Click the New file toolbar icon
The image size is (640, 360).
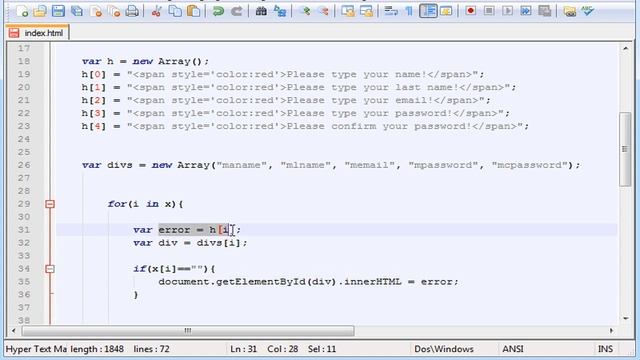click(x=22, y=11)
